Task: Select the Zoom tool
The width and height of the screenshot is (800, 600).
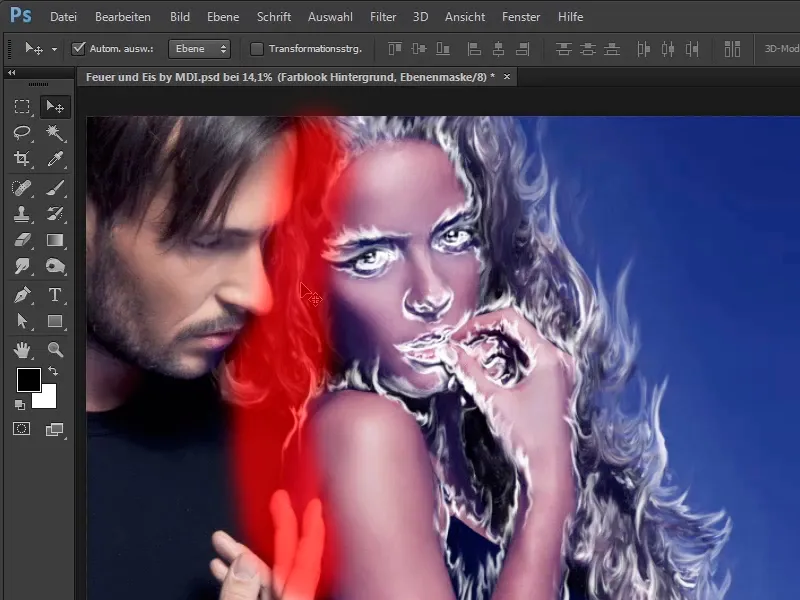Action: coord(55,350)
